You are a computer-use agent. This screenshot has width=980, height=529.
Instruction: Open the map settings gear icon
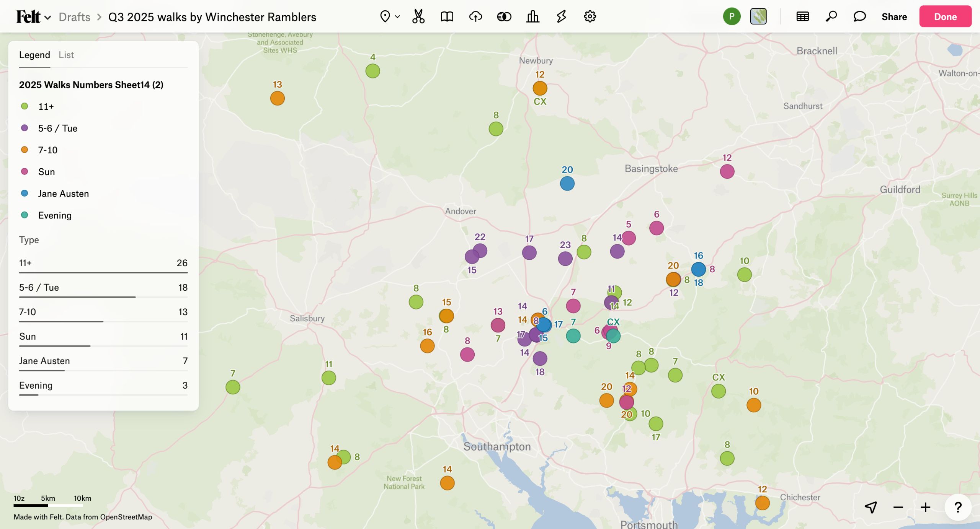coord(590,16)
